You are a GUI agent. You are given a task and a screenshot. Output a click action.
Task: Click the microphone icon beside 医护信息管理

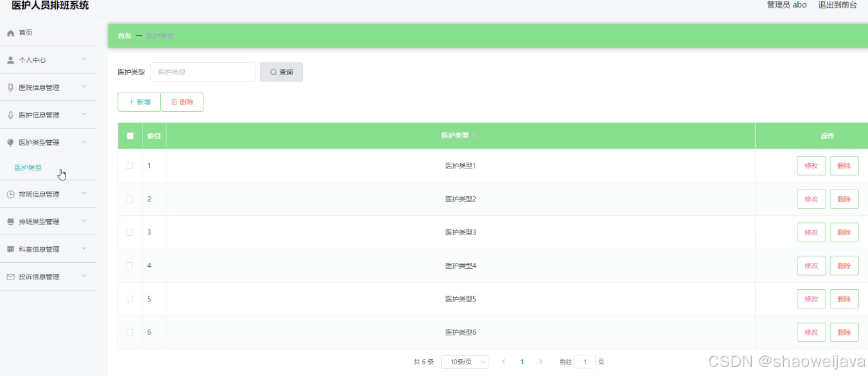pos(10,115)
